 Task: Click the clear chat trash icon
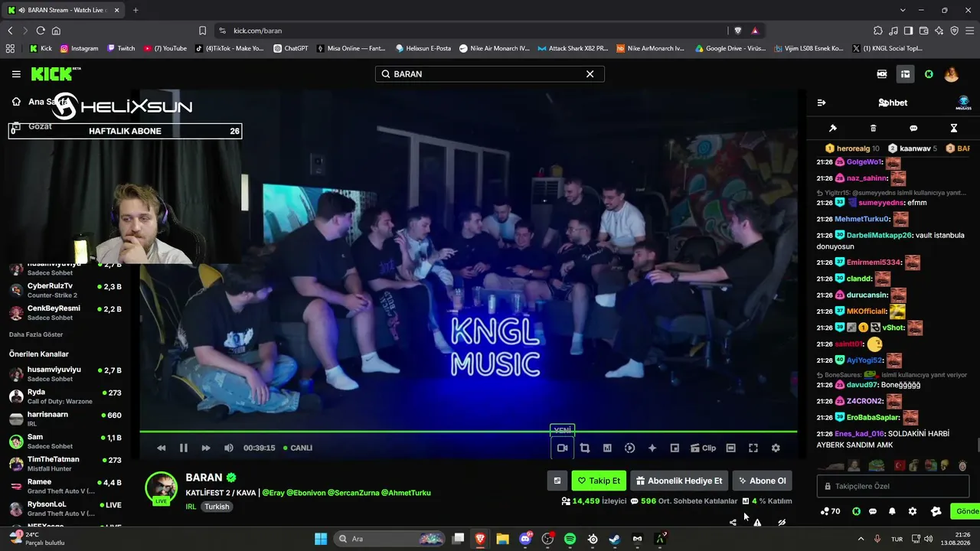pyautogui.click(x=873, y=128)
